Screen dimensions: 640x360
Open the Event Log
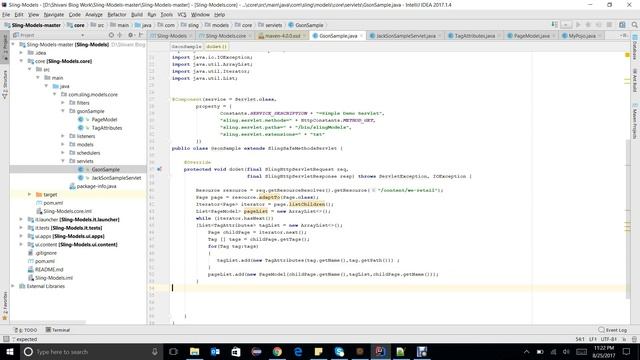coord(613,330)
